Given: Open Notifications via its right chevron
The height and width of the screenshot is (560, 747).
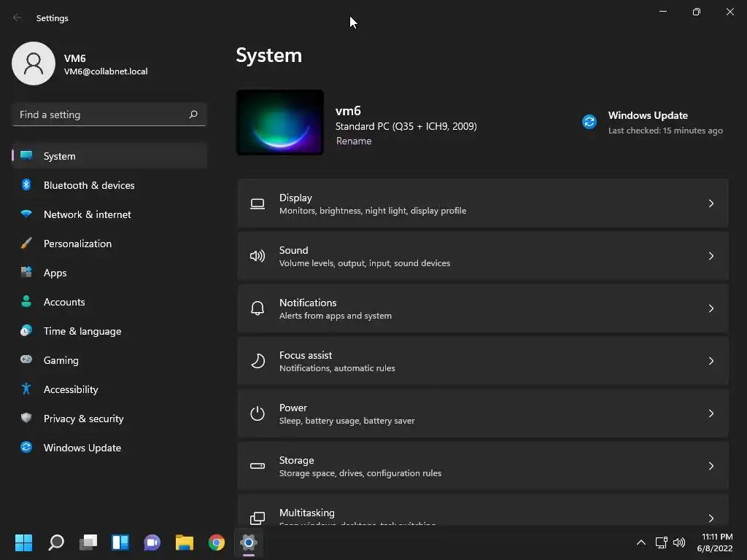Looking at the screenshot, I should tap(711, 308).
